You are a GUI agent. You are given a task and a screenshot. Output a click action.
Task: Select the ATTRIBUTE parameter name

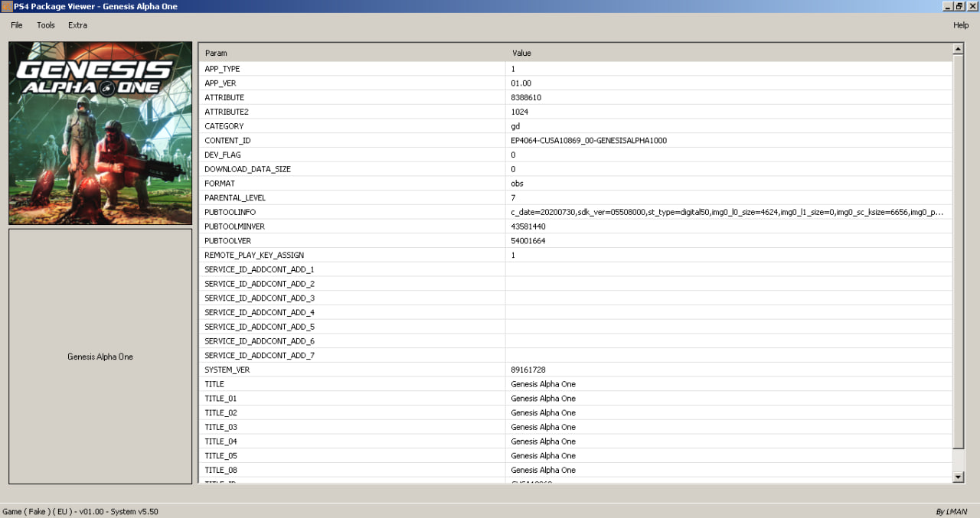[224, 98]
